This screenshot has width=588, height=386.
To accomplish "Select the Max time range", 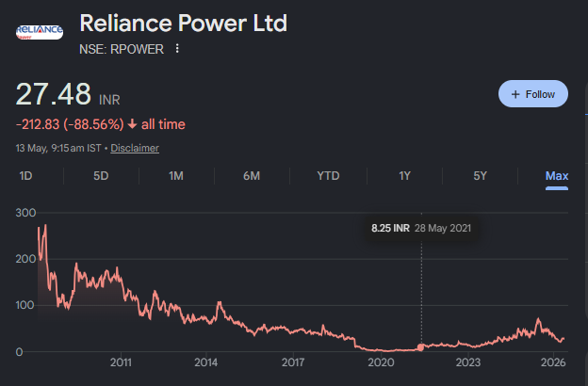I will pyautogui.click(x=557, y=176).
